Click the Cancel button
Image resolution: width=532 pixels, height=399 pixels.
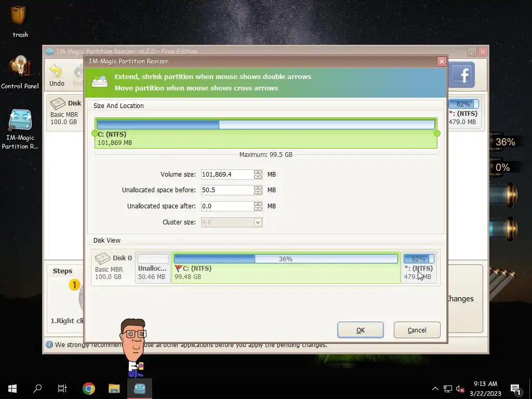pyautogui.click(x=417, y=330)
